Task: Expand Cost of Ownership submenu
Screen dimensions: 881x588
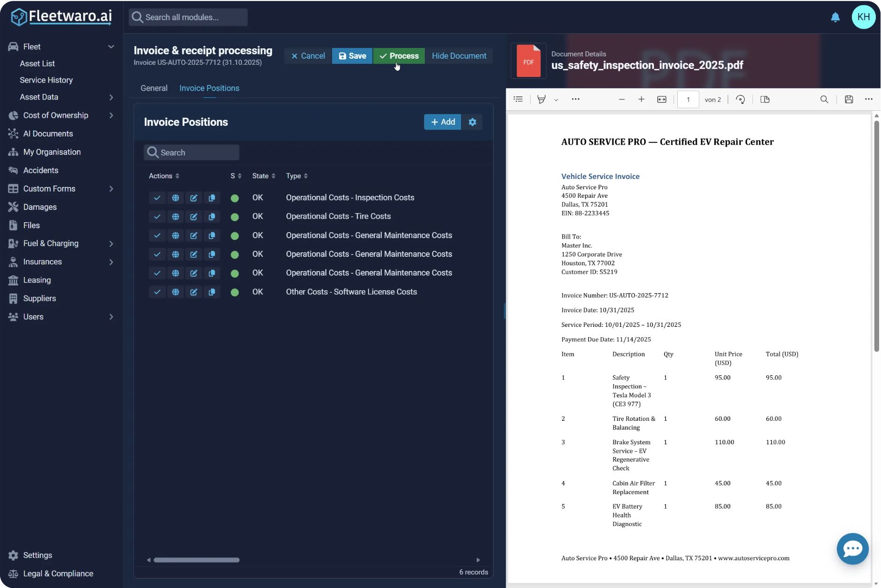Action: coord(111,116)
